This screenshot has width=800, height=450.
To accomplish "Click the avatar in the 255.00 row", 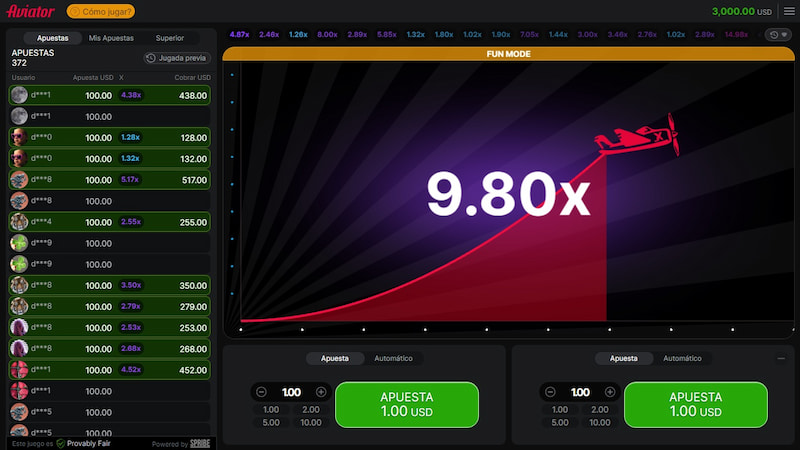I will tap(19, 222).
